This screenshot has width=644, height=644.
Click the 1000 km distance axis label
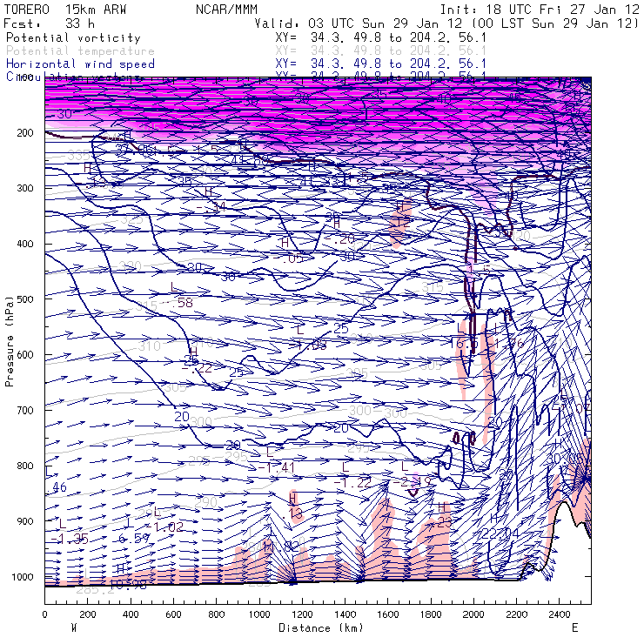259,614
